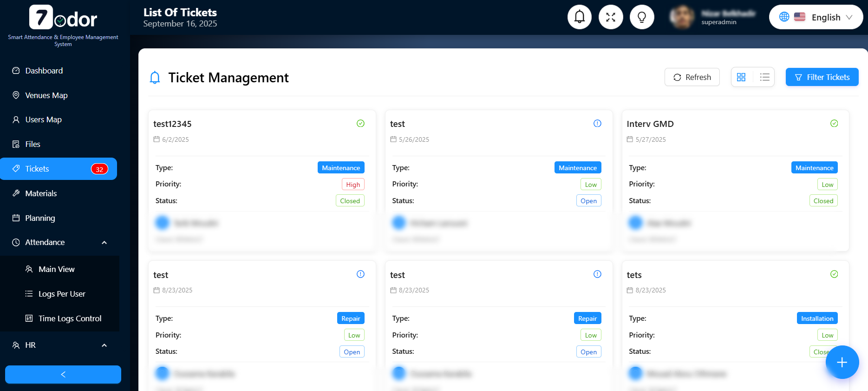868x391 pixels.
Task: Refresh the ticket list
Action: point(692,77)
